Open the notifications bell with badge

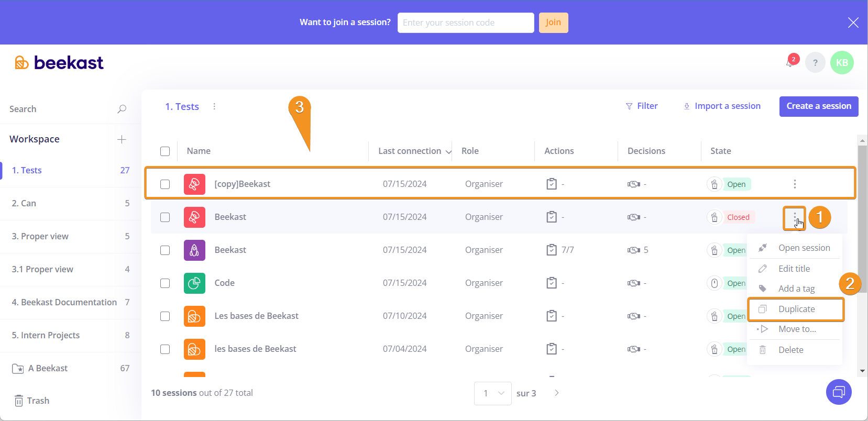(x=791, y=62)
